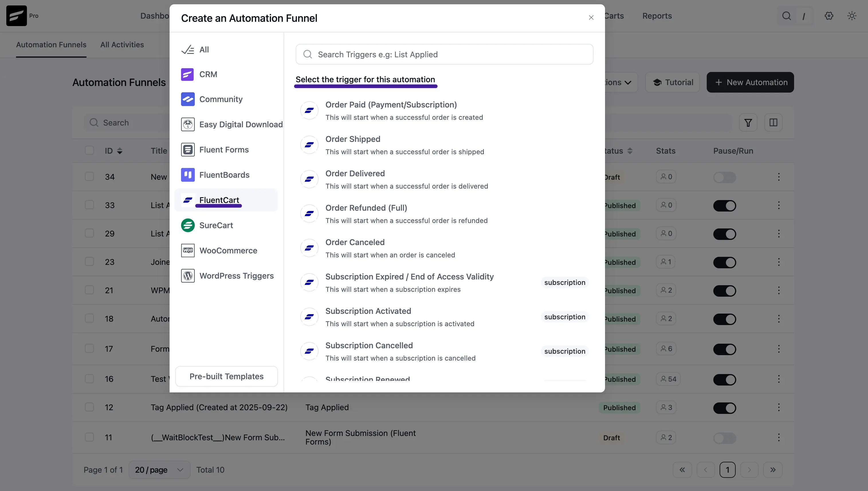Click the SureCart category icon

[x=188, y=225]
